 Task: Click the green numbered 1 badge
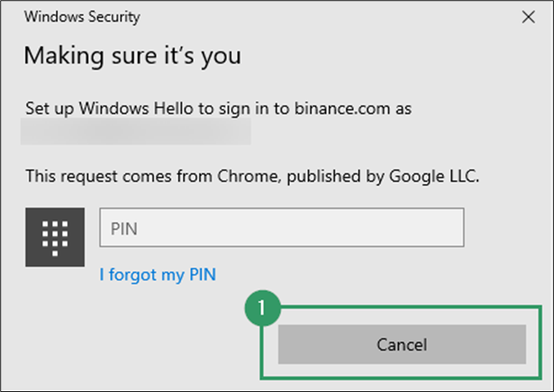(263, 308)
